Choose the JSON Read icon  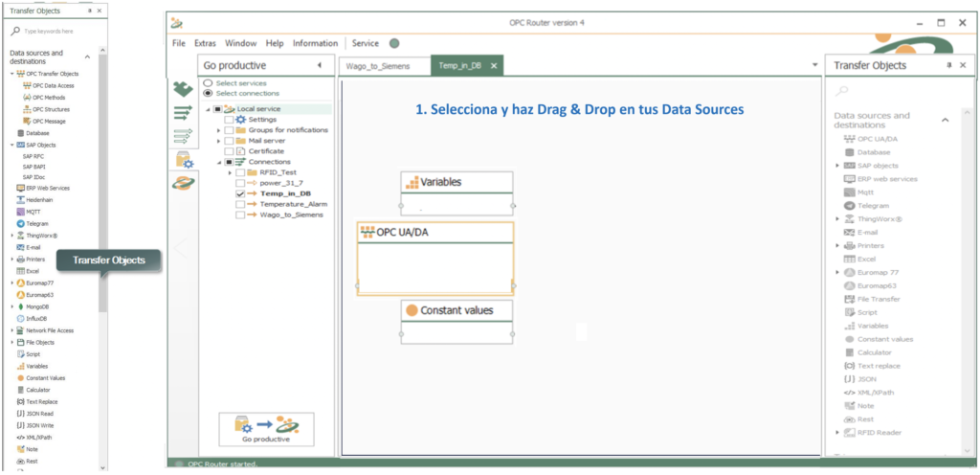(x=21, y=414)
